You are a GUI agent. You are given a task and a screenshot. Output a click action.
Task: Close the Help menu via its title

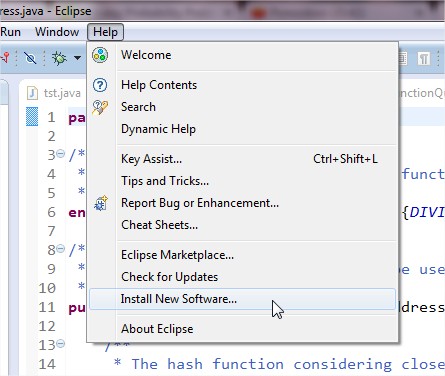click(105, 32)
